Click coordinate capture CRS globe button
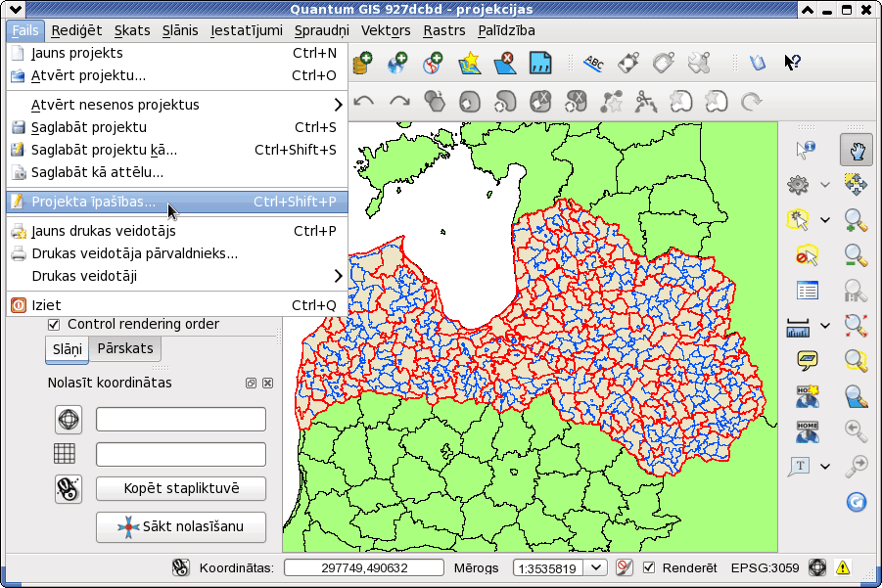Screen dimensions: 882x588 [69, 420]
